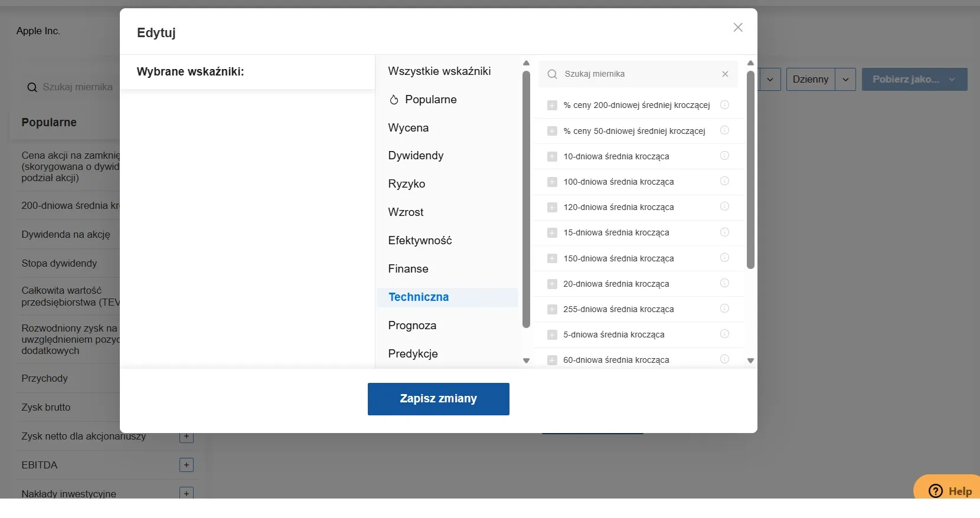This screenshot has height=518, width=980.
Task: Click info icon for 255-dniowa średnia krocząca
Action: [724, 309]
